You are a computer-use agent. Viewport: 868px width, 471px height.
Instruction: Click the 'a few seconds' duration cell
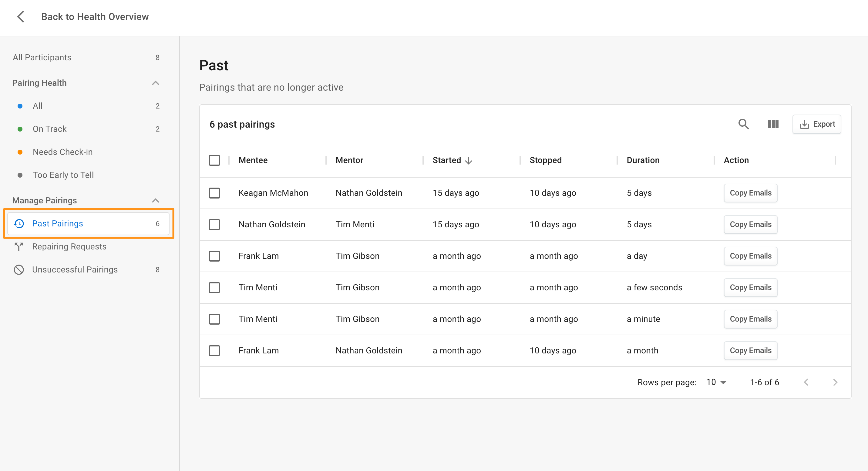[654, 288]
